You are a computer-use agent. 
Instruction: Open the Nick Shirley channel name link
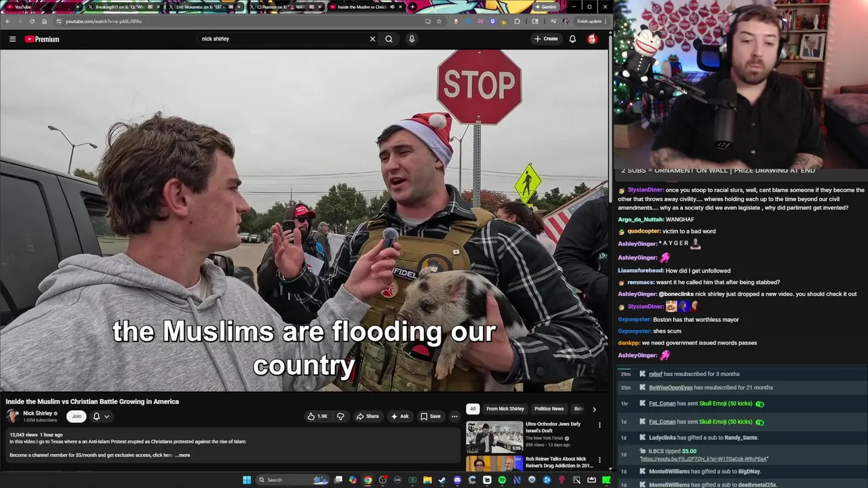pyautogui.click(x=37, y=413)
